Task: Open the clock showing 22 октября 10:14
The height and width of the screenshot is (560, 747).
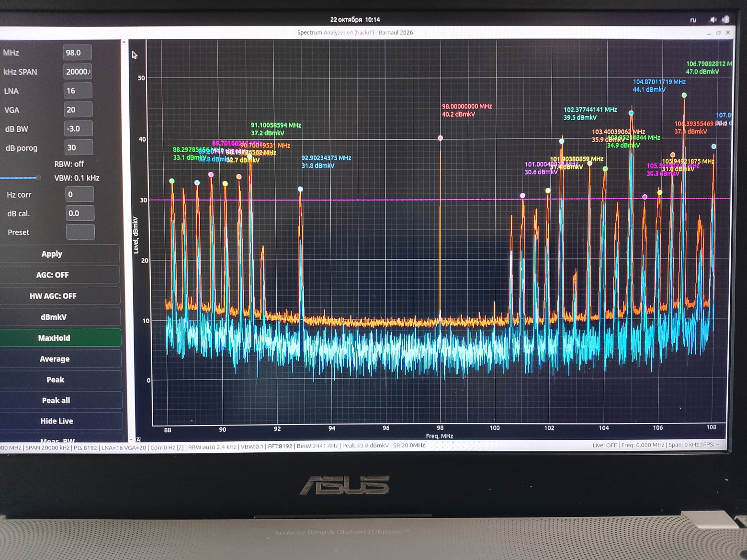Action: point(355,20)
